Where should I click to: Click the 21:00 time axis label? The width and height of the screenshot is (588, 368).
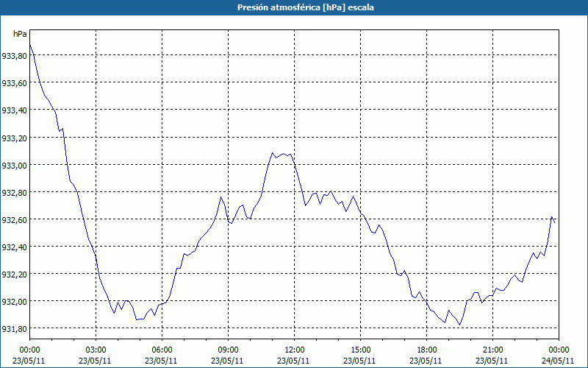point(492,350)
